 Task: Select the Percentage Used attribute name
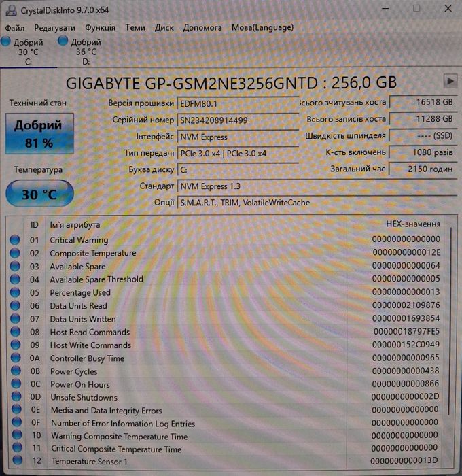coord(80,292)
